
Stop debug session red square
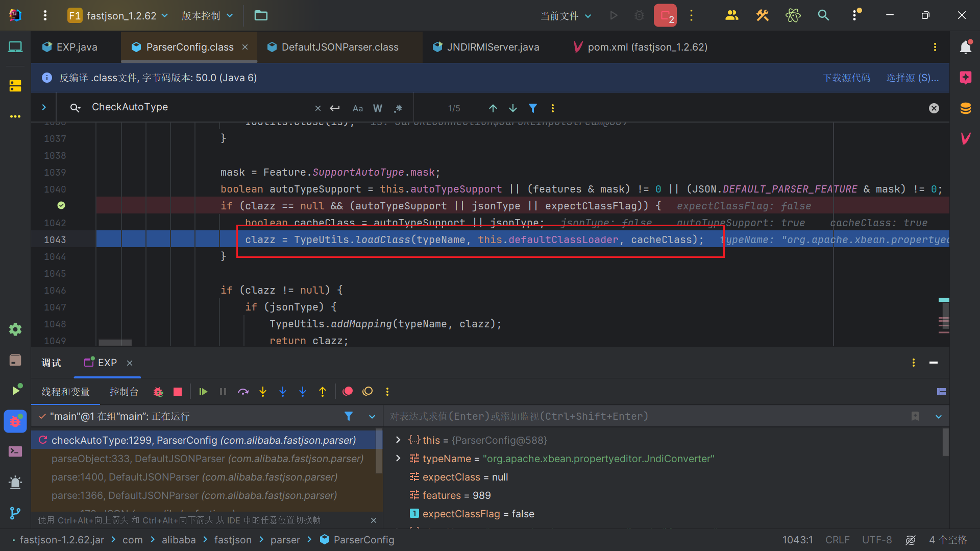tap(178, 392)
